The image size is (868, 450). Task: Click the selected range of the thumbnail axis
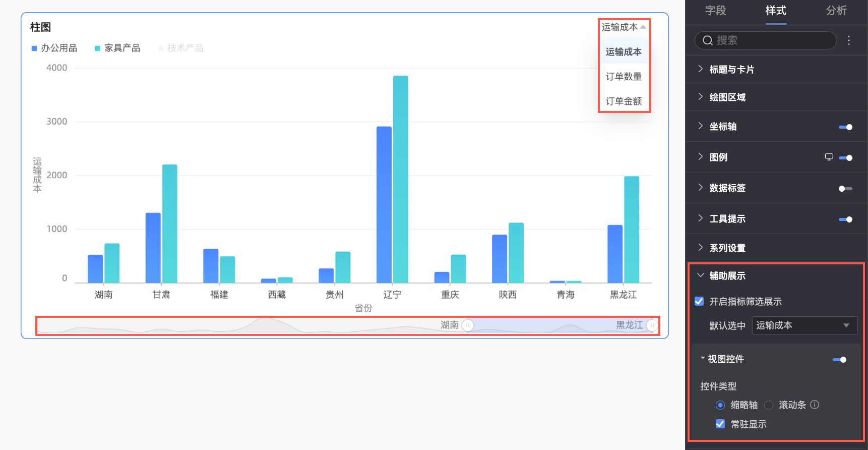[x=560, y=325]
